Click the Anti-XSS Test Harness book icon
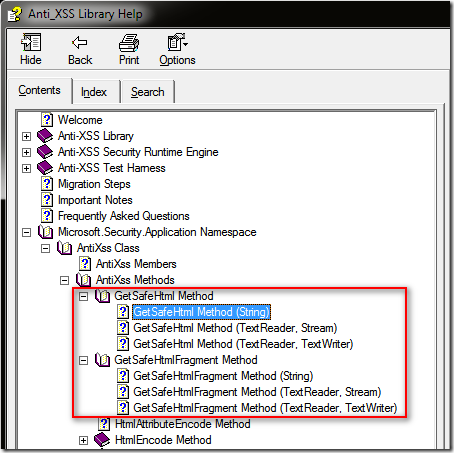The image size is (454, 453). point(45,168)
